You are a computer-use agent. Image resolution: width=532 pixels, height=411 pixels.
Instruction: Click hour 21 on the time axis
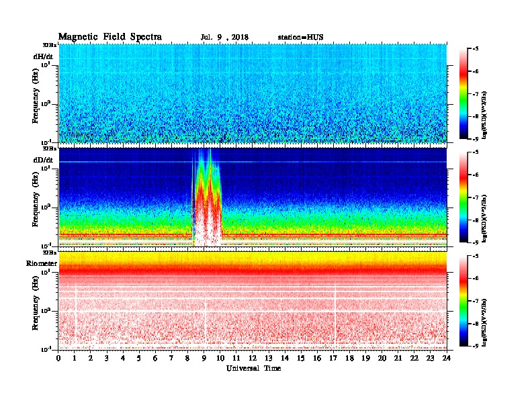[398, 359]
